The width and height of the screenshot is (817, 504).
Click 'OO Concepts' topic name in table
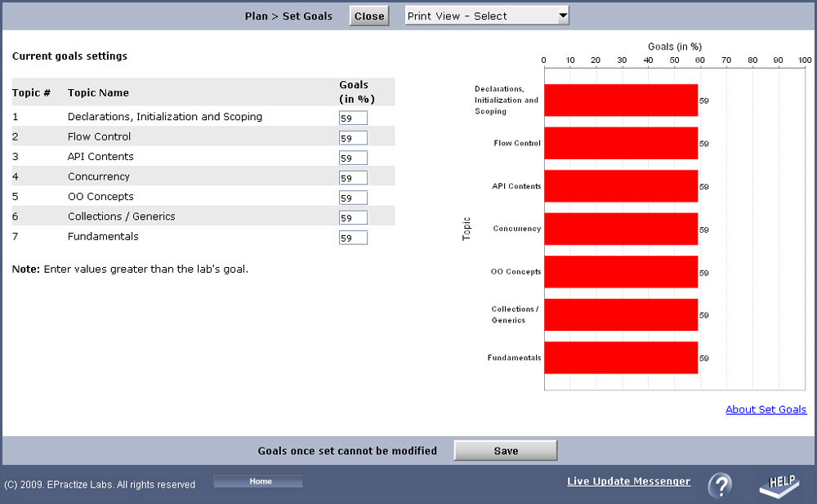tap(100, 197)
